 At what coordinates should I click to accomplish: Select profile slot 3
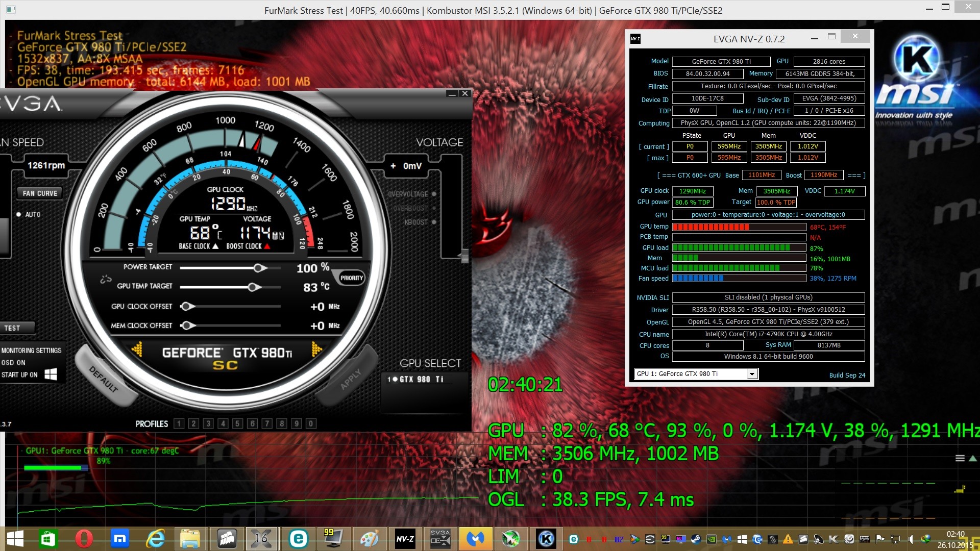[208, 423]
